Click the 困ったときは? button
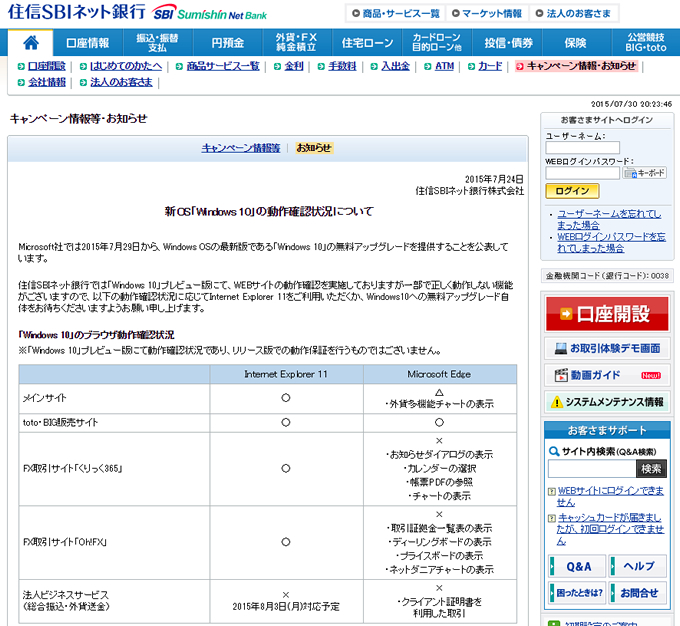Screen dimensions: 680x626 tap(577, 593)
